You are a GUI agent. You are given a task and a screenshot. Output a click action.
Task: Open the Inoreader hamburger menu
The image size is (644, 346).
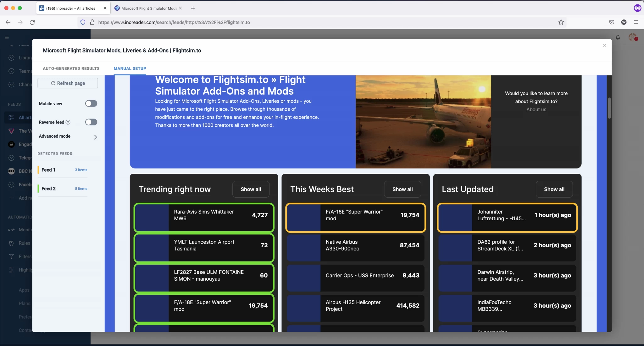pos(7,37)
